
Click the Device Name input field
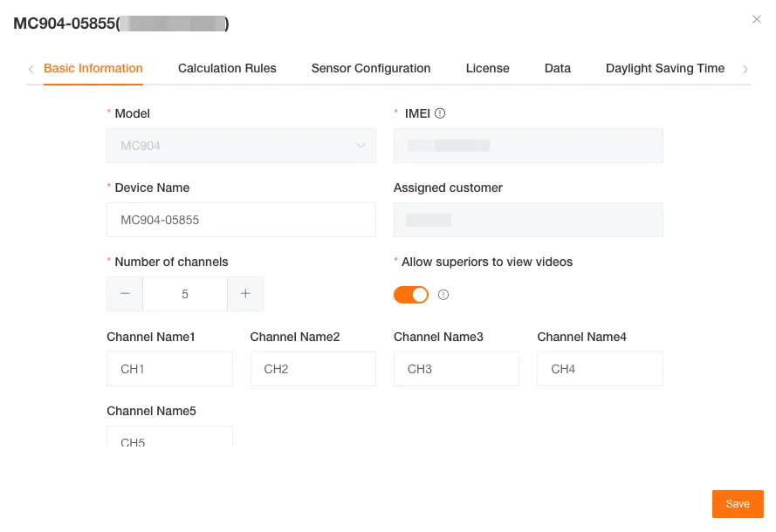[241, 220]
